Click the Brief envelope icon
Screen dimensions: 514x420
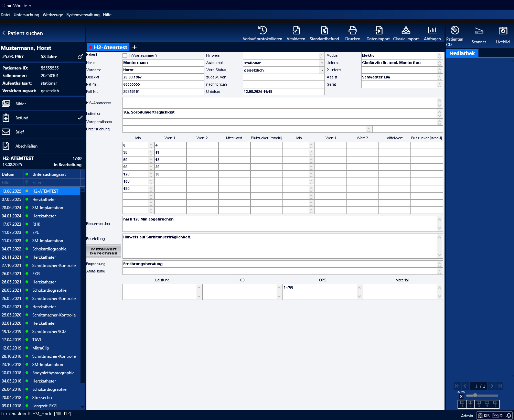(6, 132)
